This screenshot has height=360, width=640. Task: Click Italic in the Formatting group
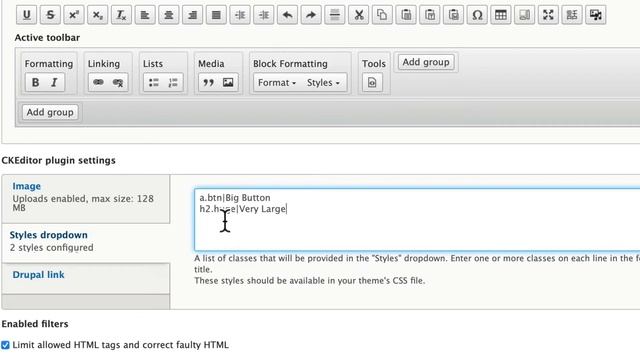pyautogui.click(x=54, y=82)
